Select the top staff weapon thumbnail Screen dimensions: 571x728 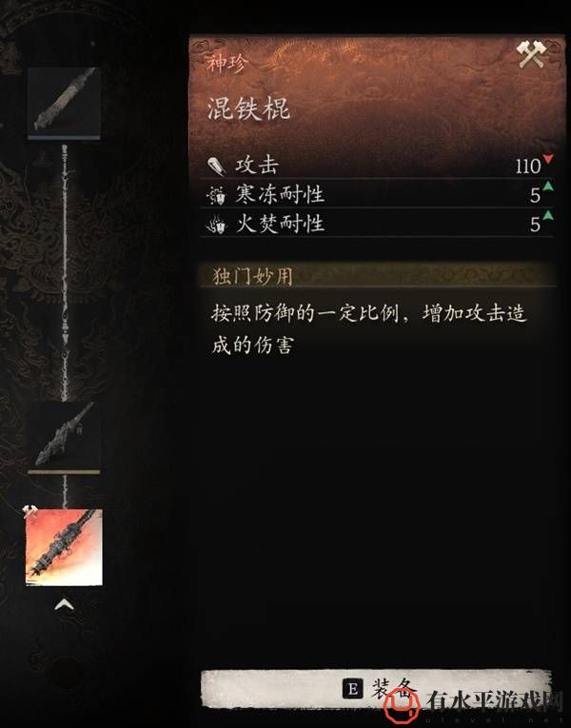(x=64, y=102)
